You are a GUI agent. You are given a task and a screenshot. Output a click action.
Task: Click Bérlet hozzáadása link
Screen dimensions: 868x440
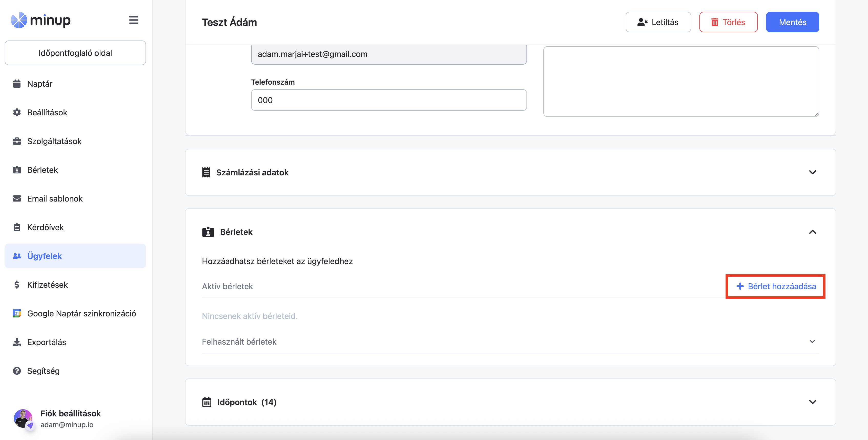[776, 286]
